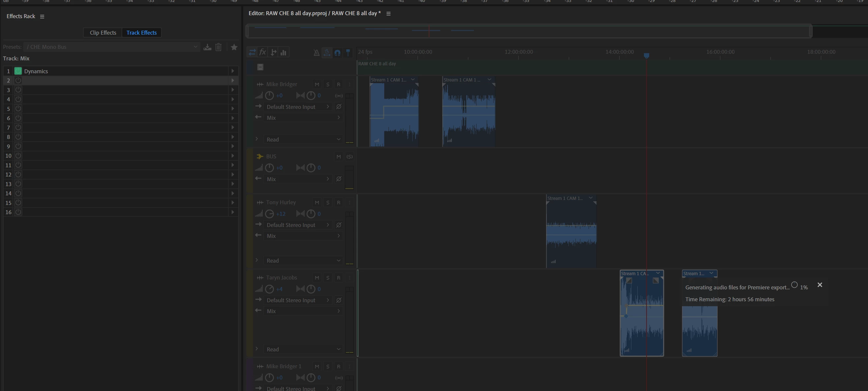
Task: Open the Read automation dropdown on Tony Hurley
Action: (338, 260)
